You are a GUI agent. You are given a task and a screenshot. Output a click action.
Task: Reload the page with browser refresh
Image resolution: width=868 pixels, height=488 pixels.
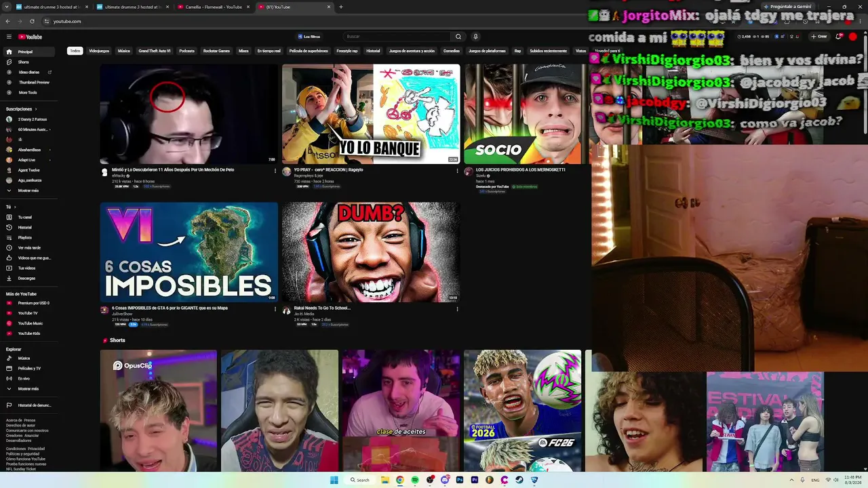click(x=32, y=21)
